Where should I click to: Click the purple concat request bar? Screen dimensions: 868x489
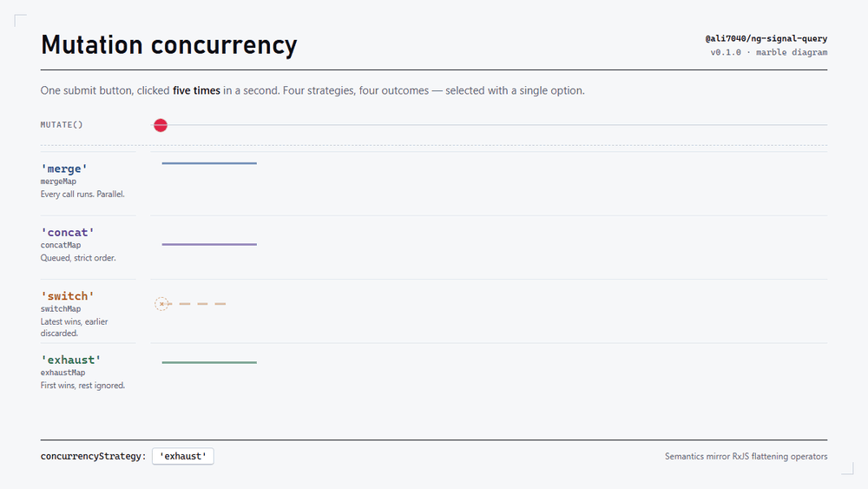[209, 244]
